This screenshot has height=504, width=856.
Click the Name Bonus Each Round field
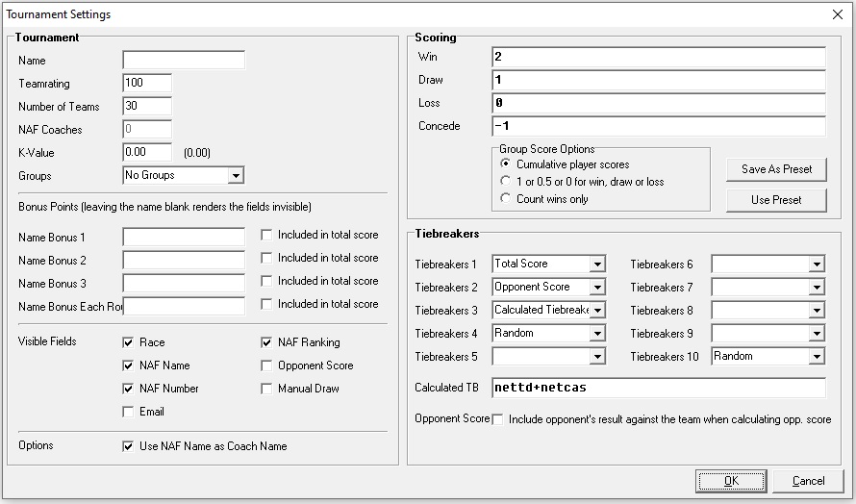click(184, 306)
